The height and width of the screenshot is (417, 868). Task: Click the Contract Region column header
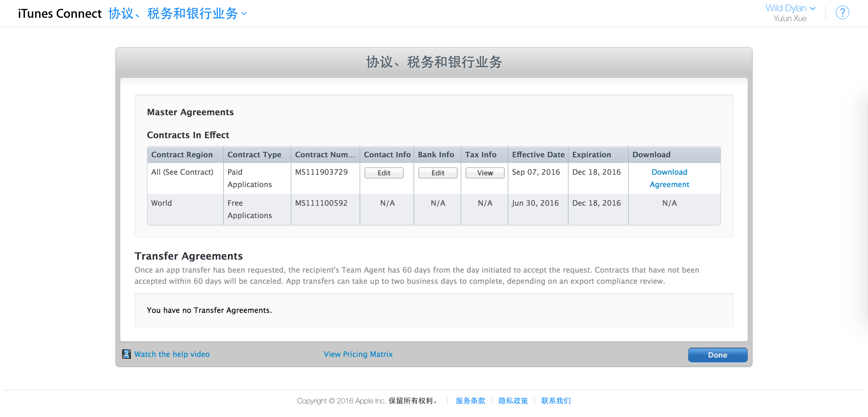tap(182, 155)
